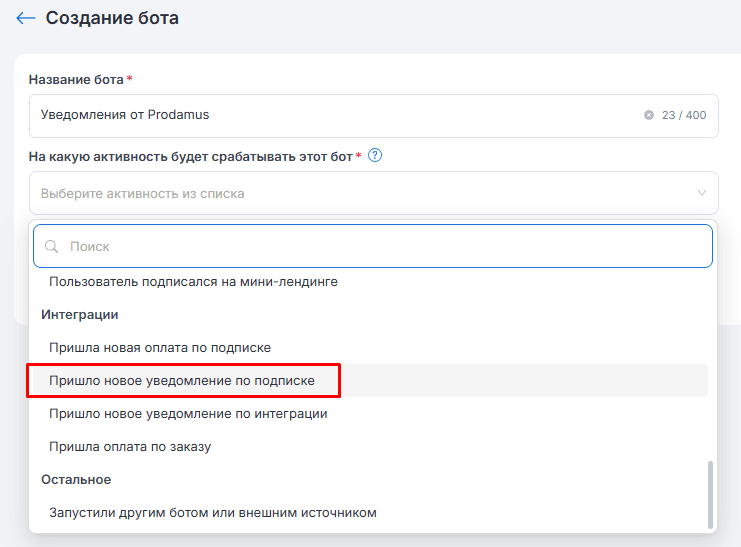Viewport: 741px width, 547px height.
Task: Click the 'Остальное' group heading
Action: [76, 480]
